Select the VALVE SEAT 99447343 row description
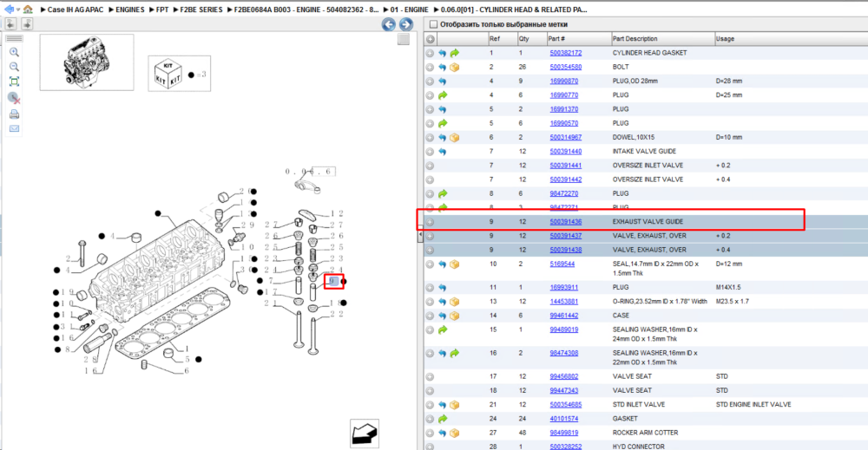868x450 pixels. 632,391
